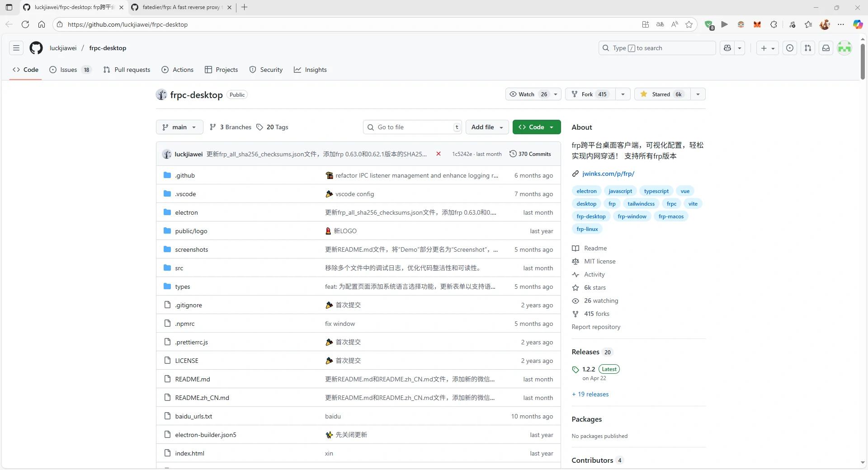The image size is (868, 470).
Task: View the 370 Commits history
Action: [530, 154]
